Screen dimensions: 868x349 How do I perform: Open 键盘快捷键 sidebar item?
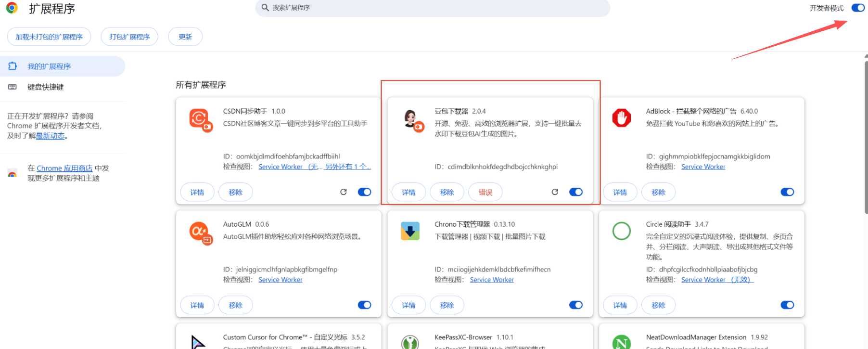tap(63, 87)
